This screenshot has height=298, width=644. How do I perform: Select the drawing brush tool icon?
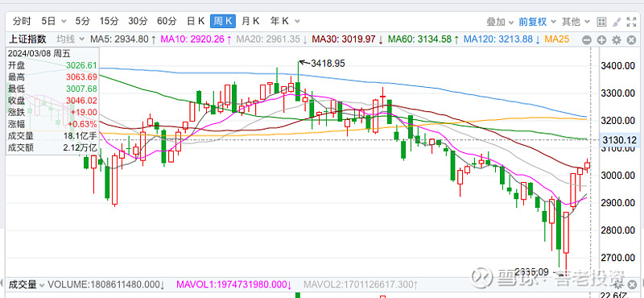click(x=617, y=22)
